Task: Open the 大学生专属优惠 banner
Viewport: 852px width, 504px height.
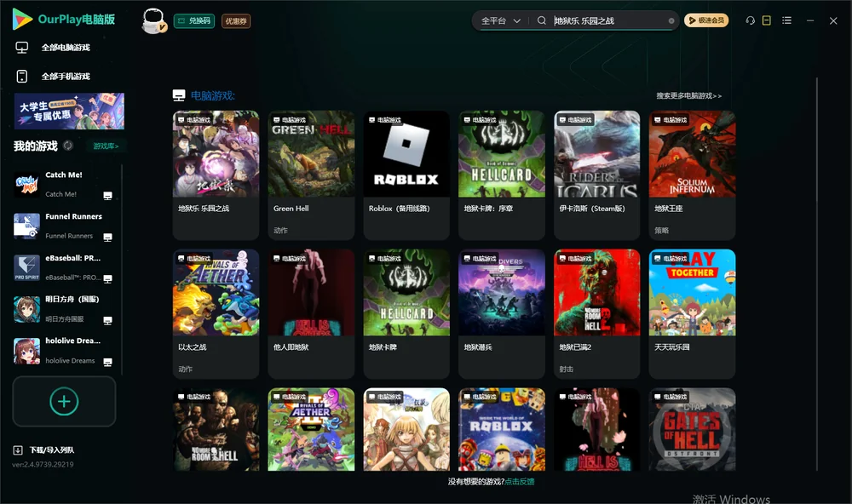Action: [70, 111]
